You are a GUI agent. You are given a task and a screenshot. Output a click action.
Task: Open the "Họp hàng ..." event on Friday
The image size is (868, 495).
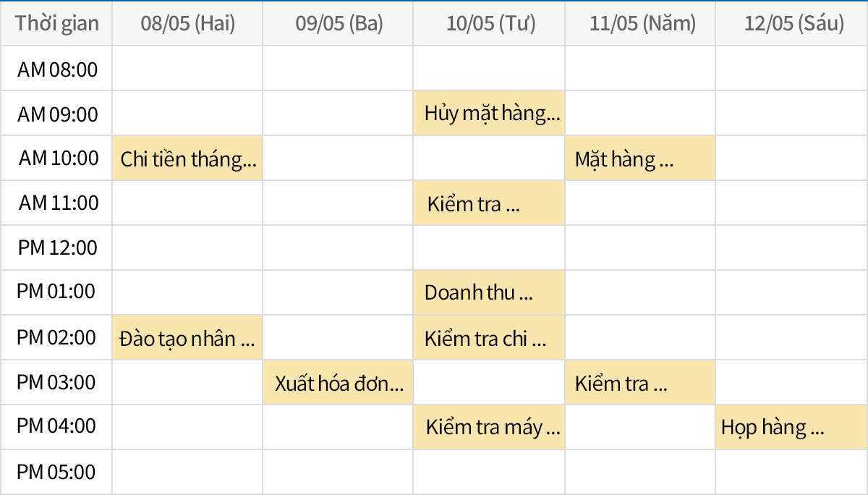[x=791, y=428]
